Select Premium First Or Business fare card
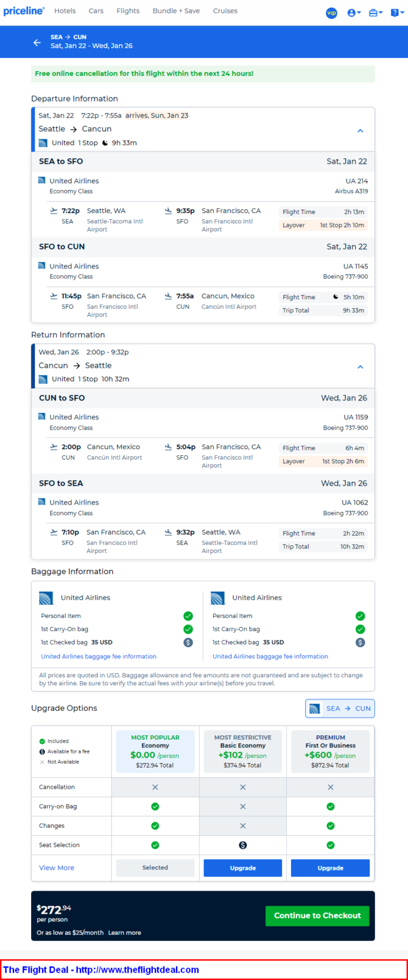 [x=331, y=751]
